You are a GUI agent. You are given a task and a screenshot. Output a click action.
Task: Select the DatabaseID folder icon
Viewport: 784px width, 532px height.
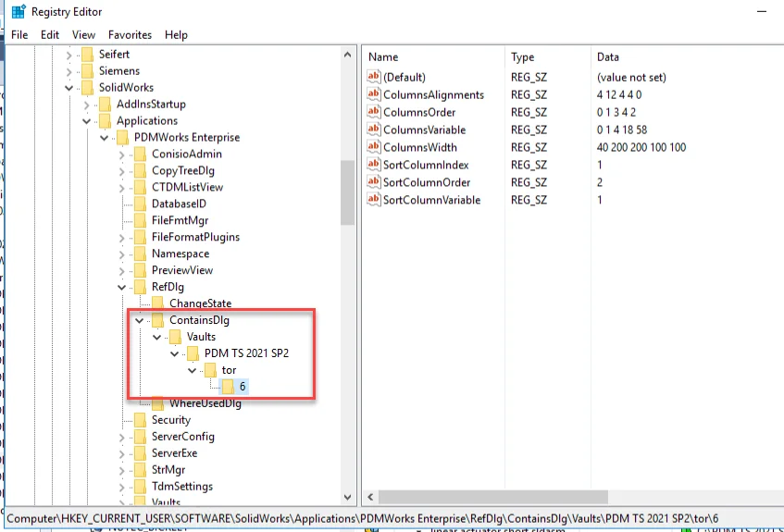click(x=141, y=204)
